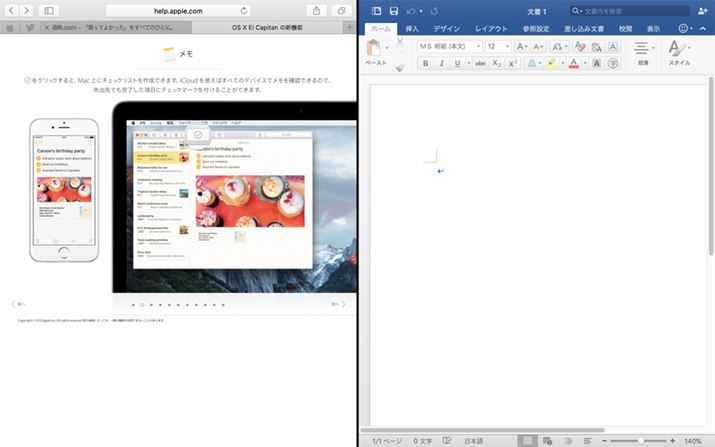Open the underline style dropdown arrow

point(468,63)
